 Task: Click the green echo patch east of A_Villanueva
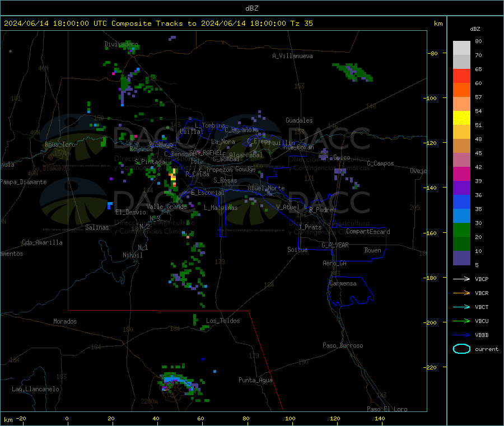[353, 72]
